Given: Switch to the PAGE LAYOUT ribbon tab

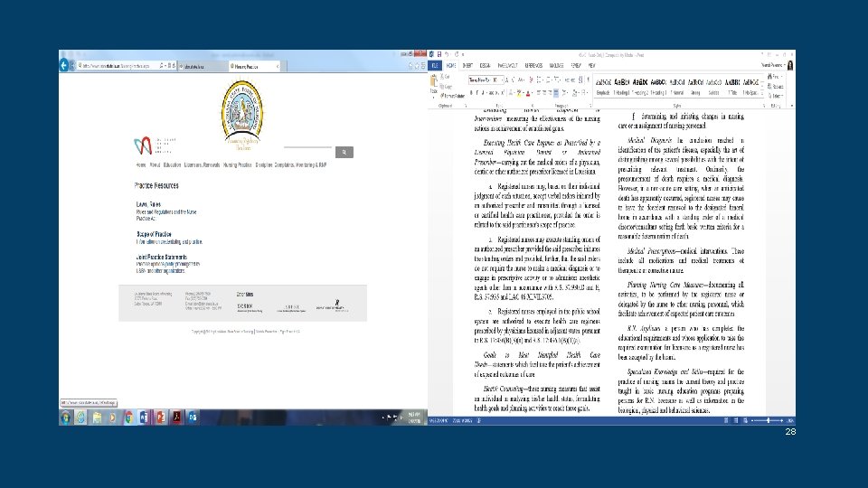Looking at the screenshot, I should click(507, 65).
